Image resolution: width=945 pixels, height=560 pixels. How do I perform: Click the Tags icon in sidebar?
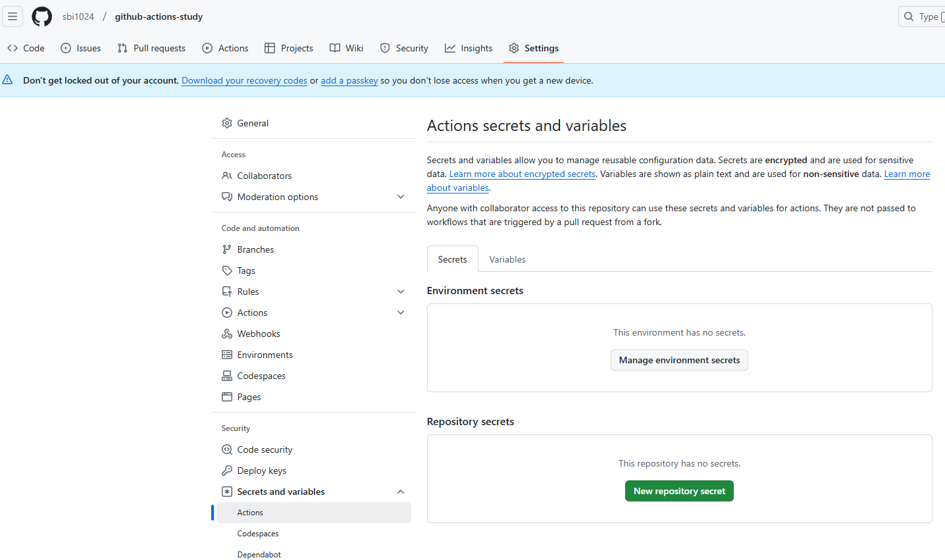pos(227,270)
